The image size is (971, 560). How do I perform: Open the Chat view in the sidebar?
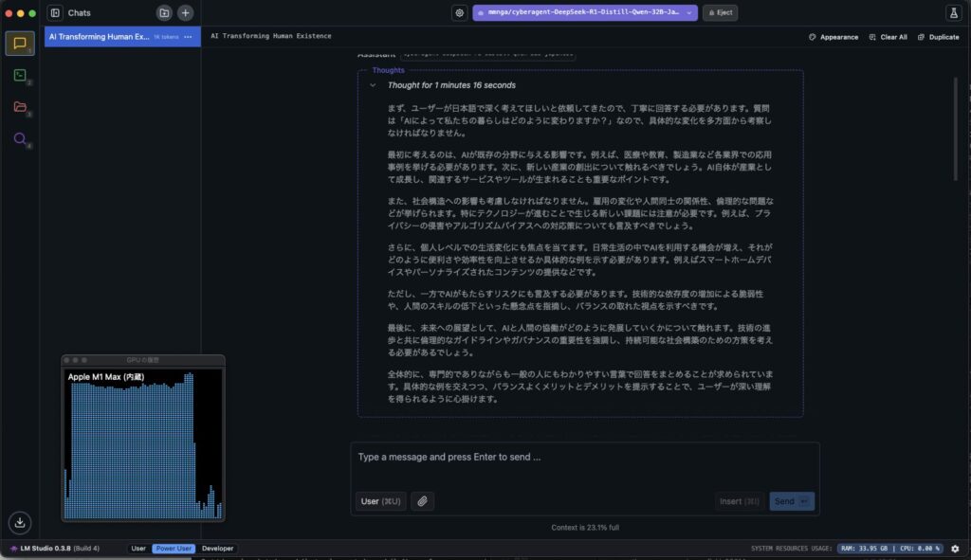coord(20,44)
